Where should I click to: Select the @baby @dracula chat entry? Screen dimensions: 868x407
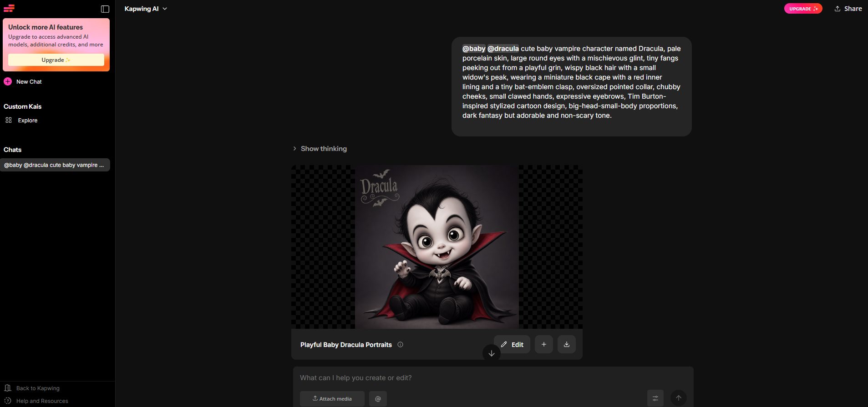pyautogui.click(x=55, y=165)
